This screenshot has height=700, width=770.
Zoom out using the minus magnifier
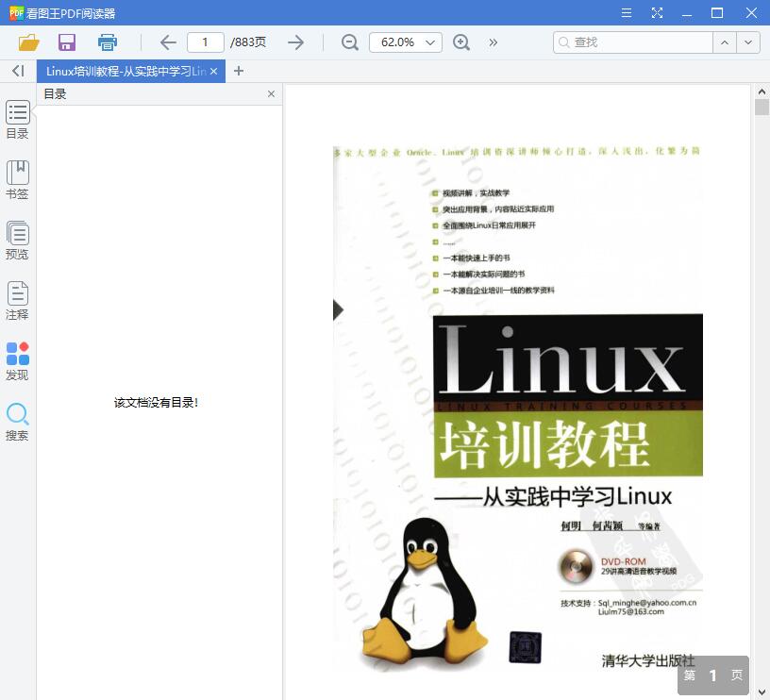coord(350,42)
